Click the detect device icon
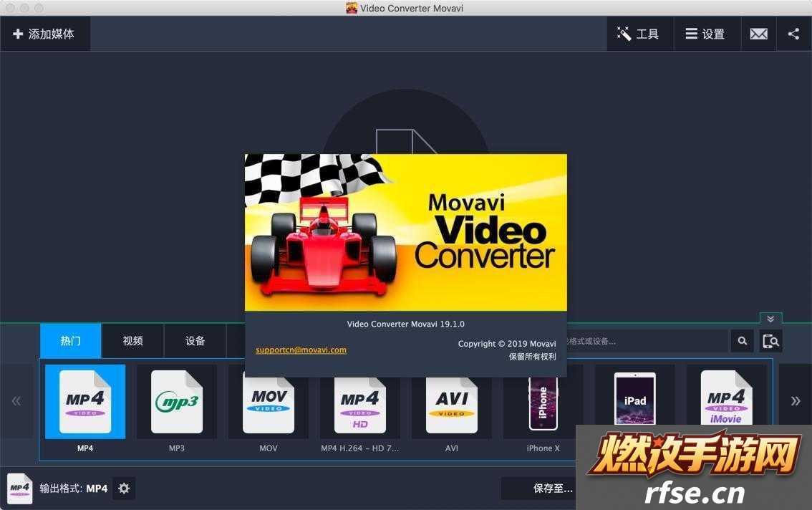The width and height of the screenshot is (812, 510). click(770, 341)
